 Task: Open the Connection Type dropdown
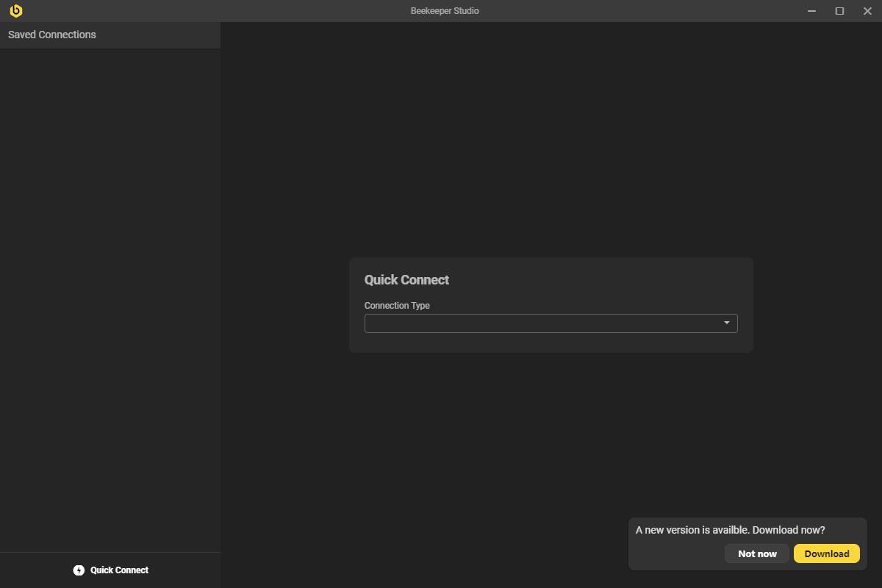point(551,323)
